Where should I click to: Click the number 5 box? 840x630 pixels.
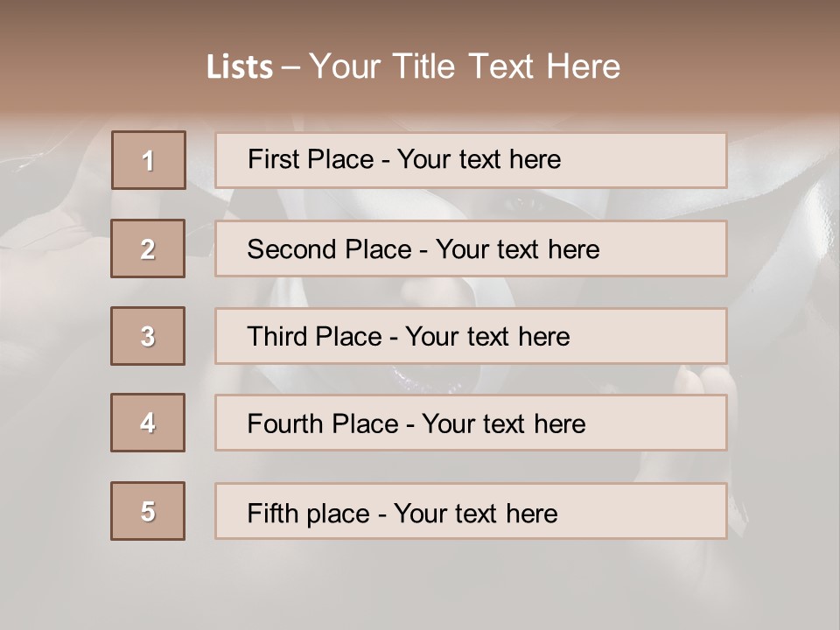click(148, 511)
